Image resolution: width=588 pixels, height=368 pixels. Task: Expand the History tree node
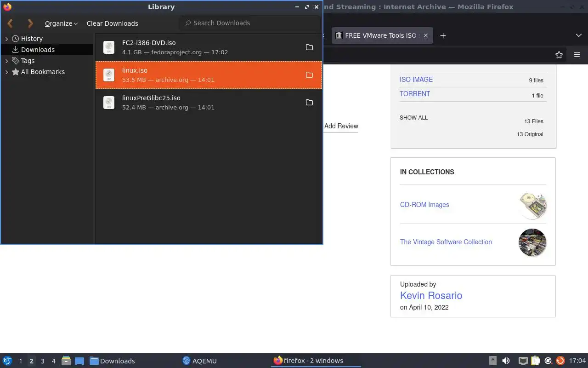(x=7, y=39)
